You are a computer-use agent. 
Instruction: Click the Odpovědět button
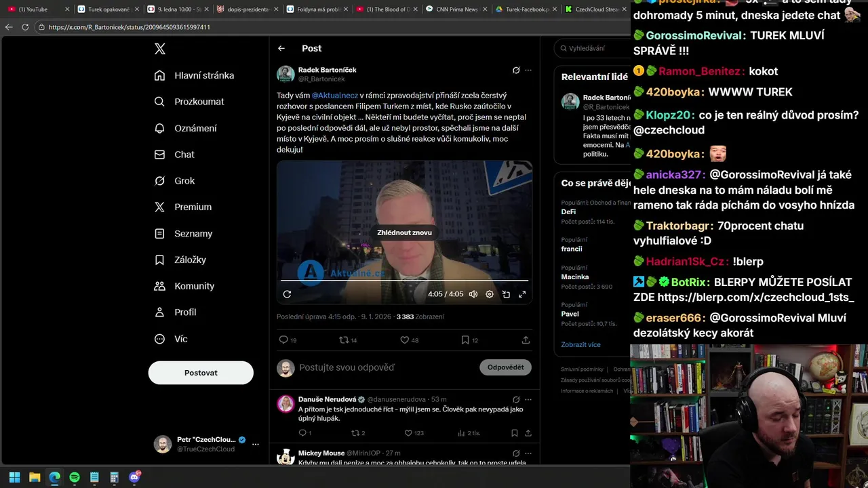505,367
